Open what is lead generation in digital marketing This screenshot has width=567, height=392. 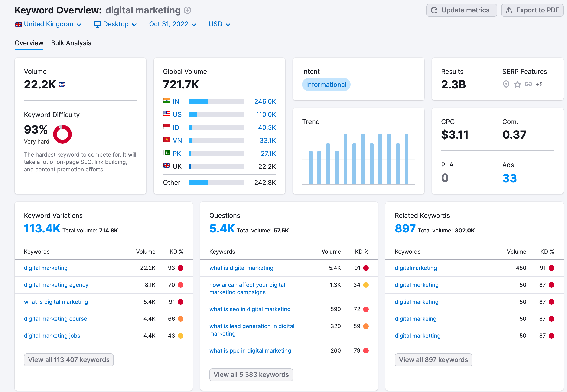[x=252, y=330]
